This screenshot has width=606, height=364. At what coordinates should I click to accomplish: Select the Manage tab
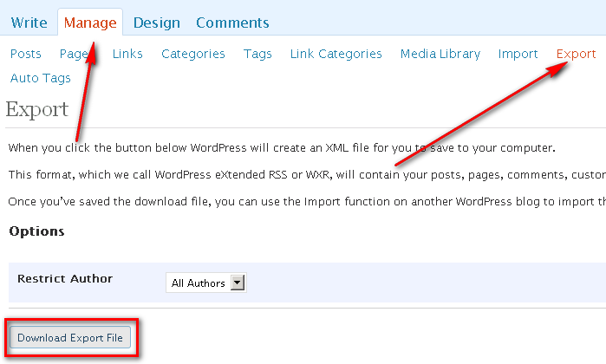[90, 23]
